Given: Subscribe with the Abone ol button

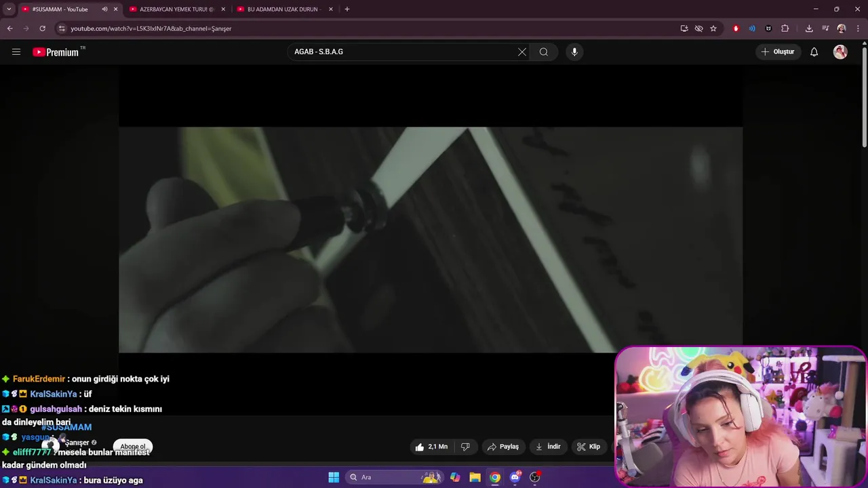Looking at the screenshot, I should (133, 447).
